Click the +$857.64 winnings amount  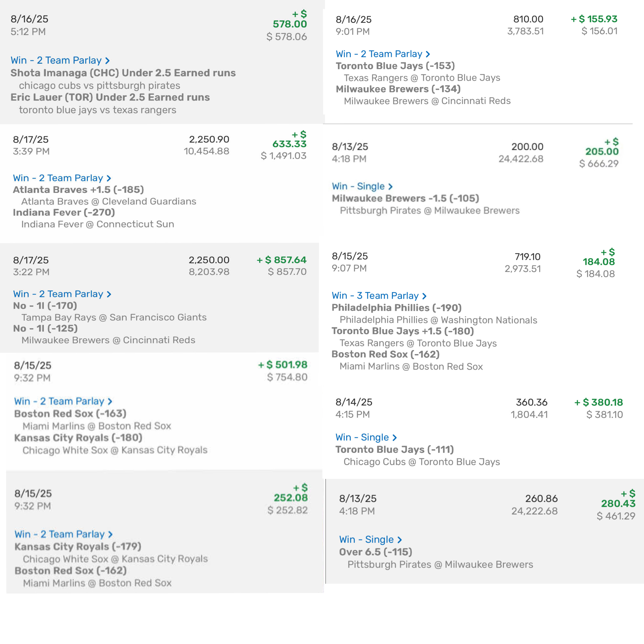[282, 260]
